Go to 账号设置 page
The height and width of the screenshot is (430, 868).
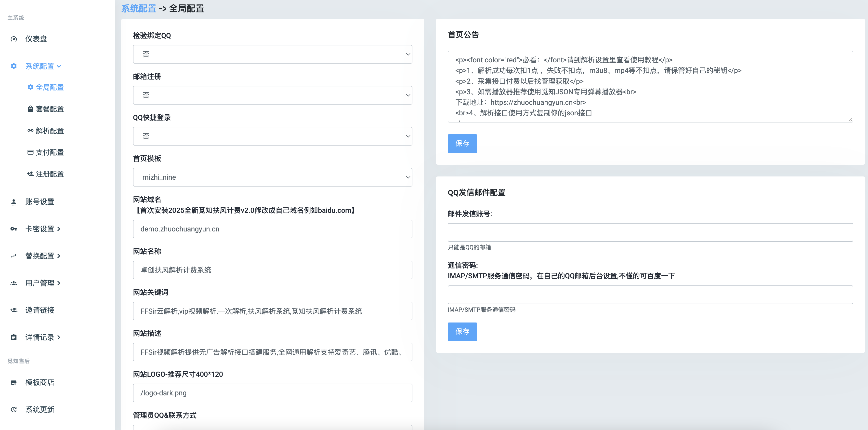(x=40, y=202)
